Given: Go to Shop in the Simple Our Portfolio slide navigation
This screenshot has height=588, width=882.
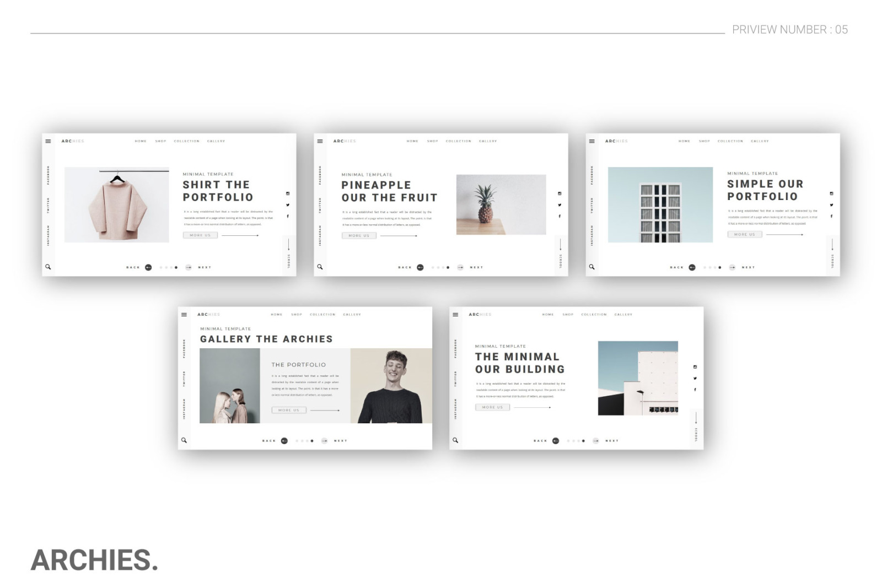Looking at the screenshot, I should pyautogui.click(x=704, y=141).
